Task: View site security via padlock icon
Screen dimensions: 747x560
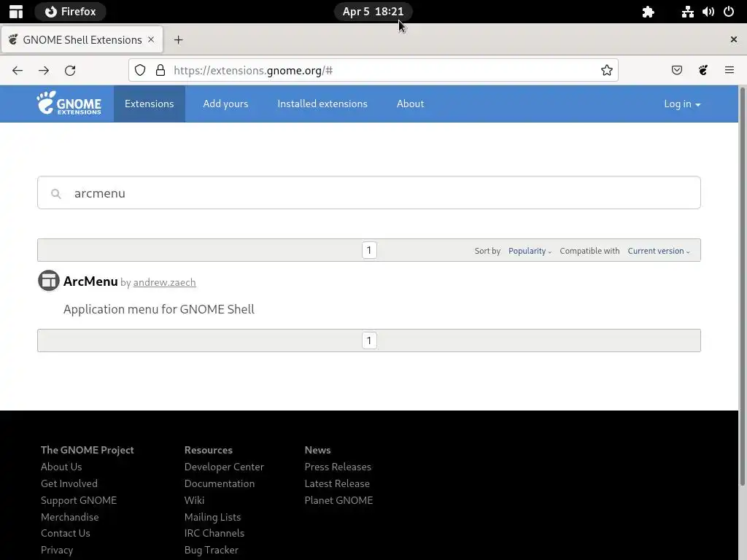Action: (x=160, y=71)
